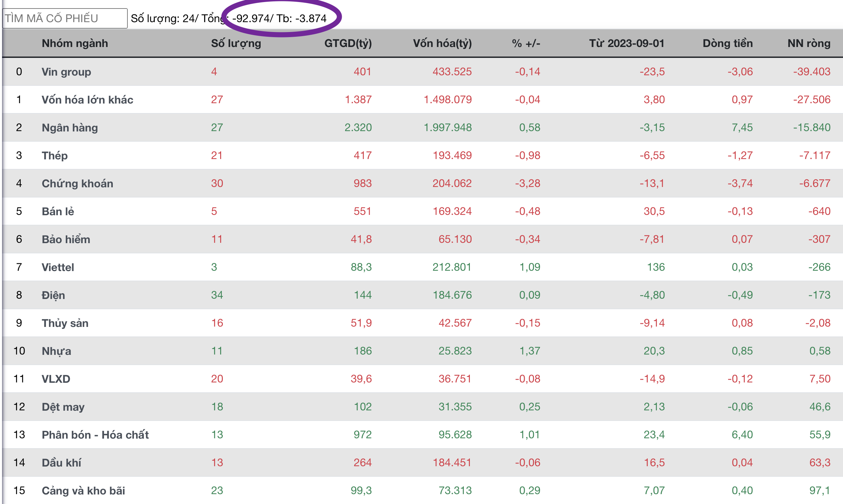
Task: Select the Thủy sản sector name
Action: coord(65,323)
